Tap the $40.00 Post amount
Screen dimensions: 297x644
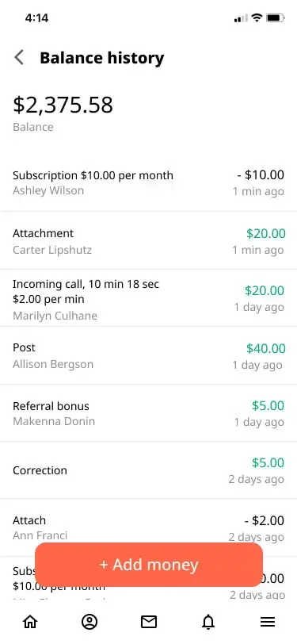point(266,348)
